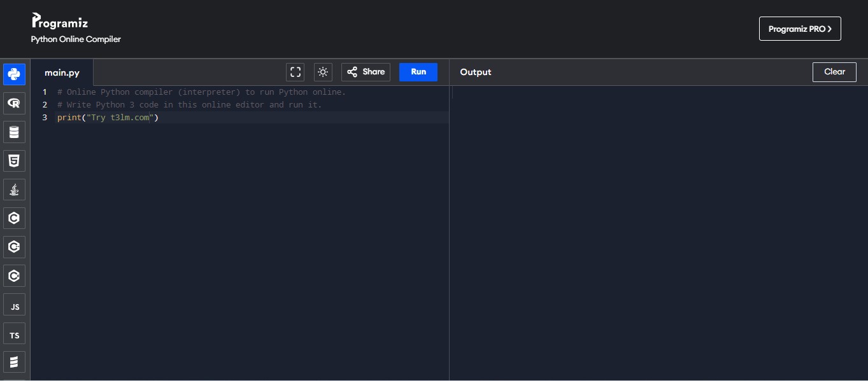Toggle fullscreen mode for the editor

[295, 72]
